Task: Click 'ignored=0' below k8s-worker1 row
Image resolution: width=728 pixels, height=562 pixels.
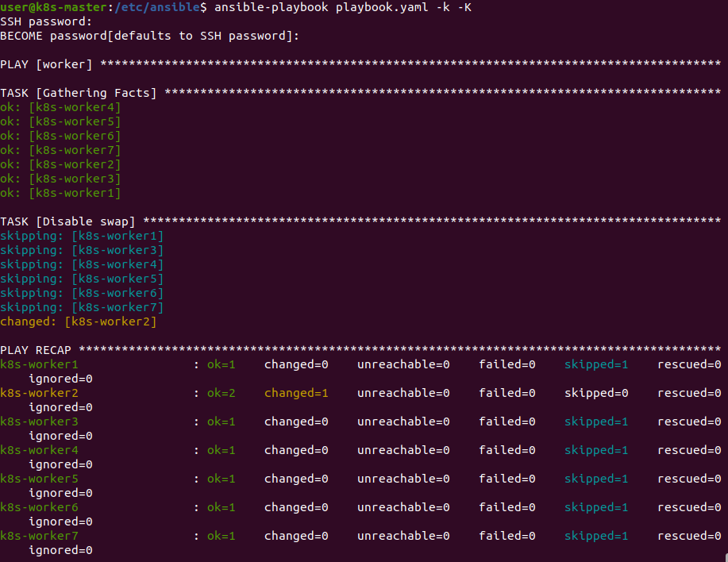Action: (60, 379)
